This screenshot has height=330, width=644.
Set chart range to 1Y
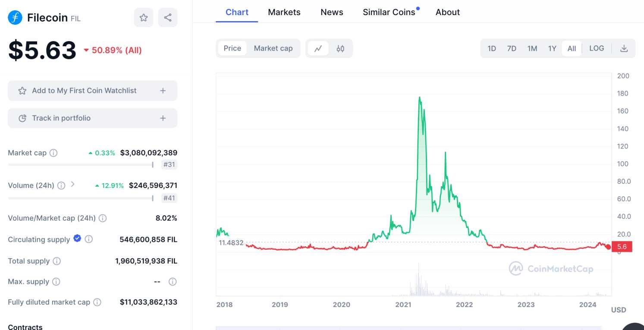(552, 48)
